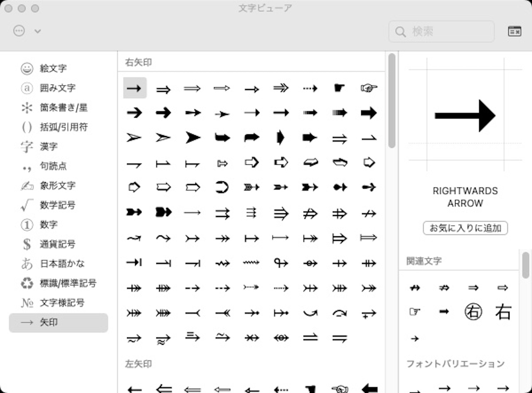This screenshot has width=532, height=393.
Task: Click the main character grid scrollbar
Action: pyautogui.click(x=392, y=101)
